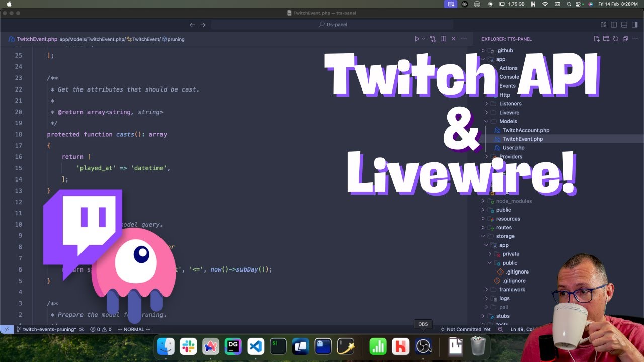
Task: Collapse all folders in Explorer
Action: point(625,39)
